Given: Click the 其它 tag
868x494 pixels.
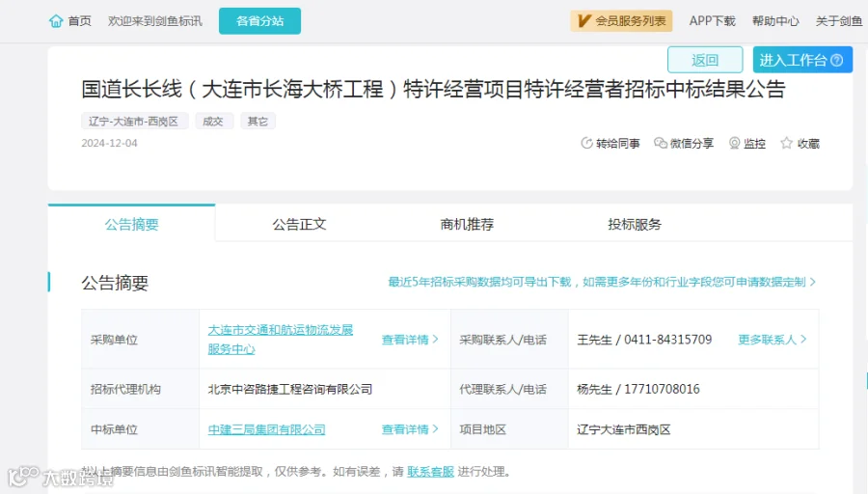Looking at the screenshot, I should 258,122.
